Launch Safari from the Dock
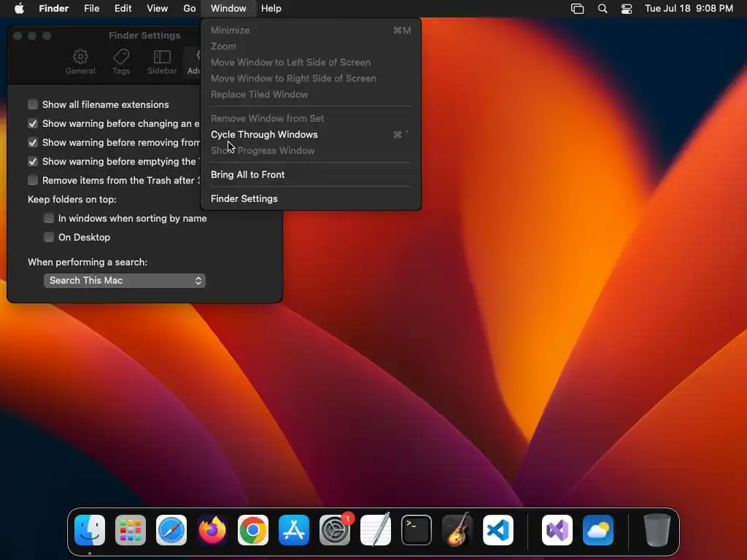Screen dimensions: 747x560 point(171,530)
